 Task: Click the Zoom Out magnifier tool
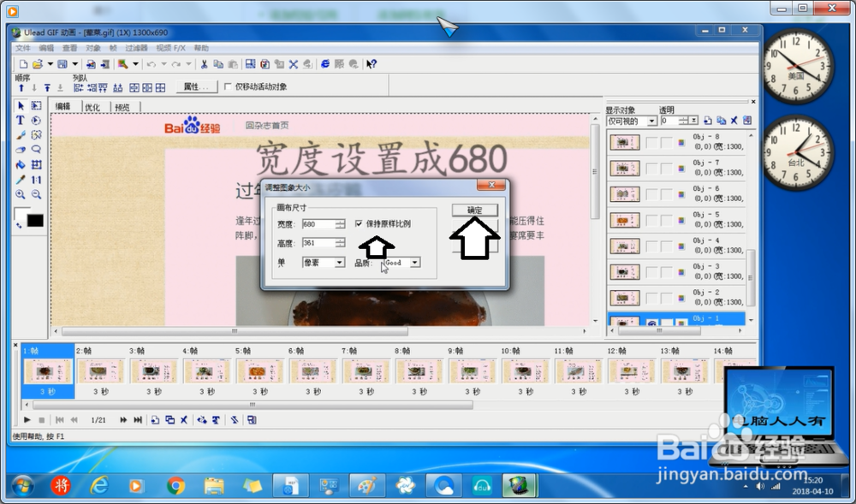click(x=36, y=194)
